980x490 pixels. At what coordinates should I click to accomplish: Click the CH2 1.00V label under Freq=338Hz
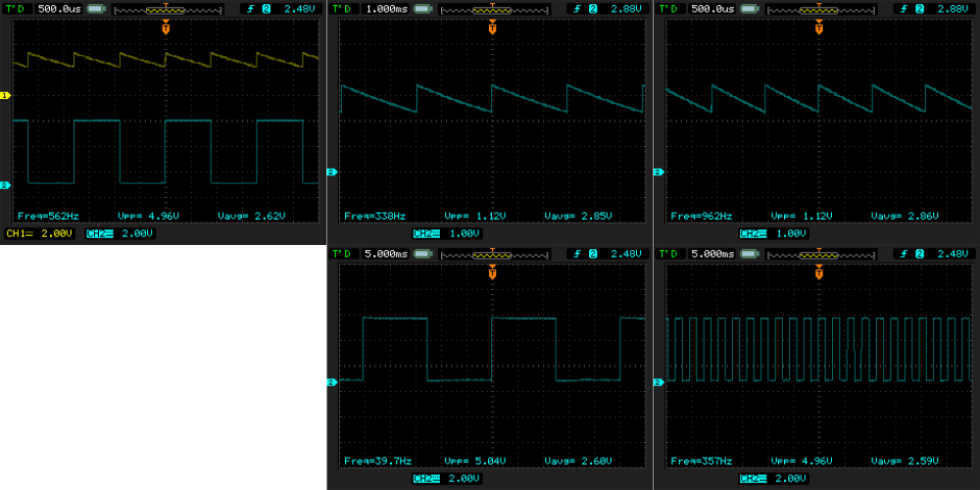click(447, 234)
